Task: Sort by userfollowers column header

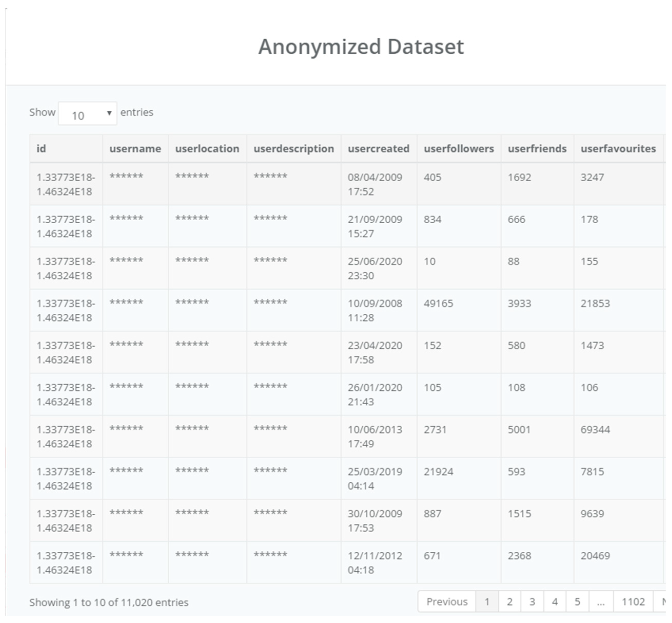Action: pos(459,149)
